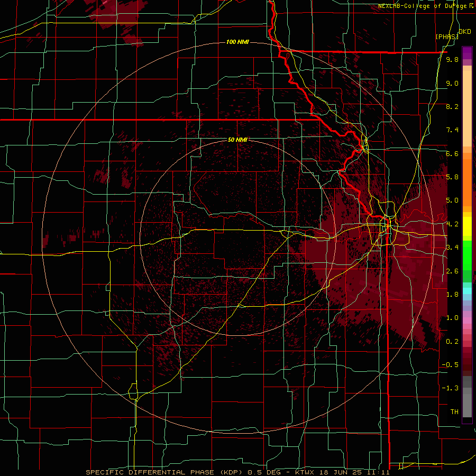Click the TH label on color scale
The image size is (476, 476).
[454, 412]
